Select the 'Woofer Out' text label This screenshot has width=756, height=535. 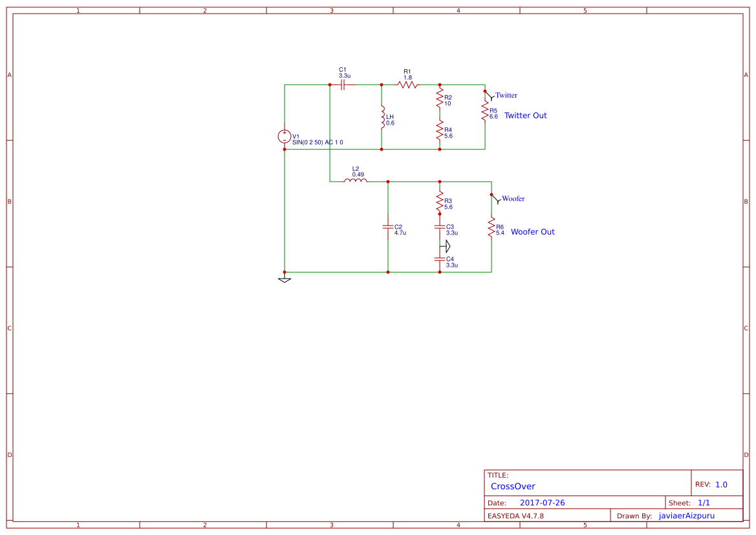(533, 231)
